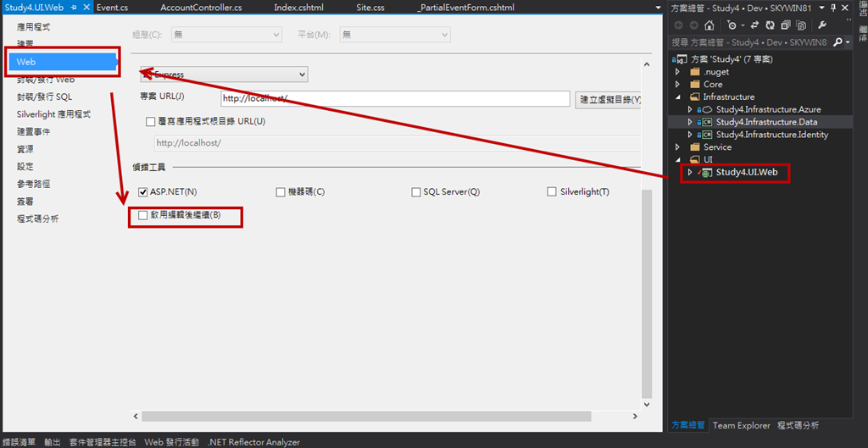Image resolution: width=868 pixels, height=448 pixels.
Task: Expand the Study4.Infrastructure.Identity project node
Action: click(690, 135)
